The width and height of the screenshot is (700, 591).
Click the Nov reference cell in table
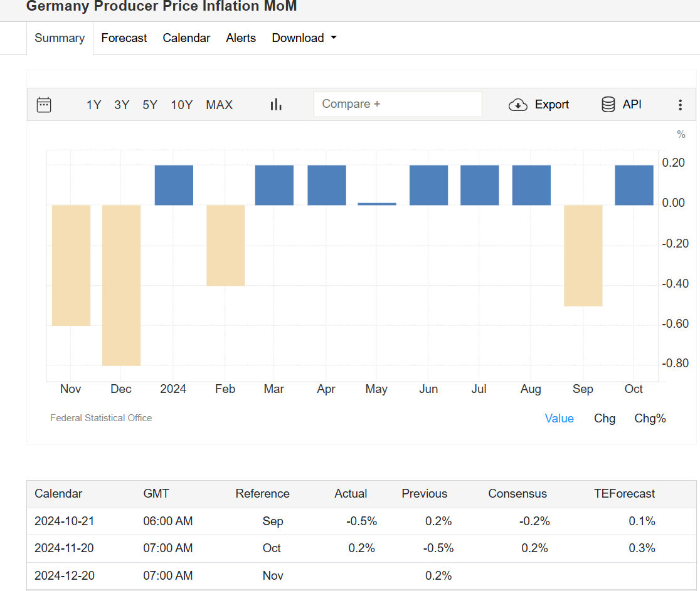[273, 575]
